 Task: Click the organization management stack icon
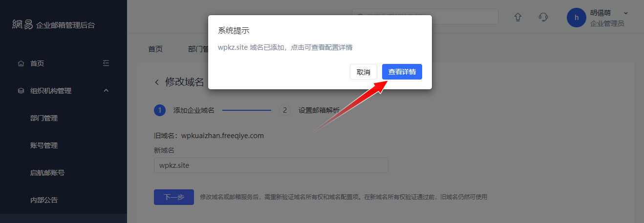pos(21,91)
